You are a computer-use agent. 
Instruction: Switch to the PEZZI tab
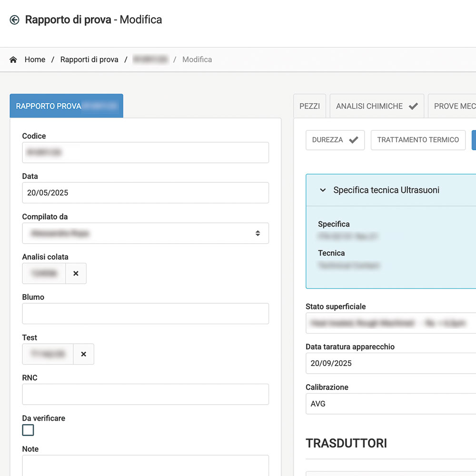click(x=309, y=106)
